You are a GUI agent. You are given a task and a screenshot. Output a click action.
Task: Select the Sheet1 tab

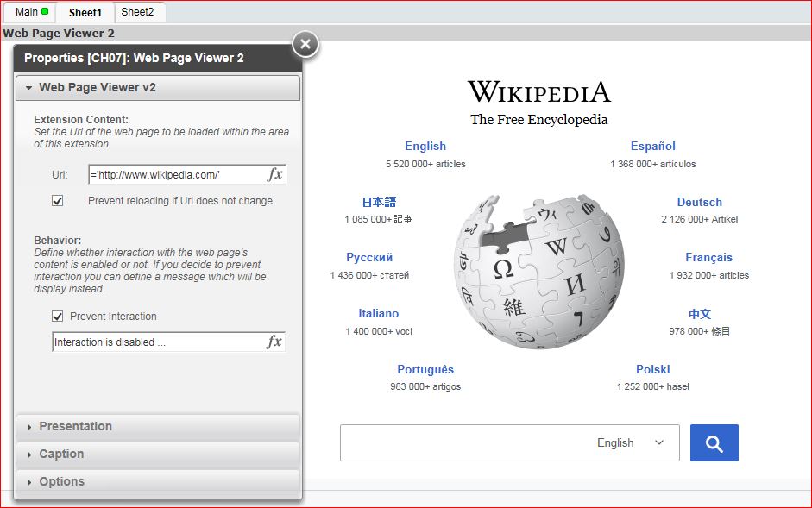click(x=85, y=12)
